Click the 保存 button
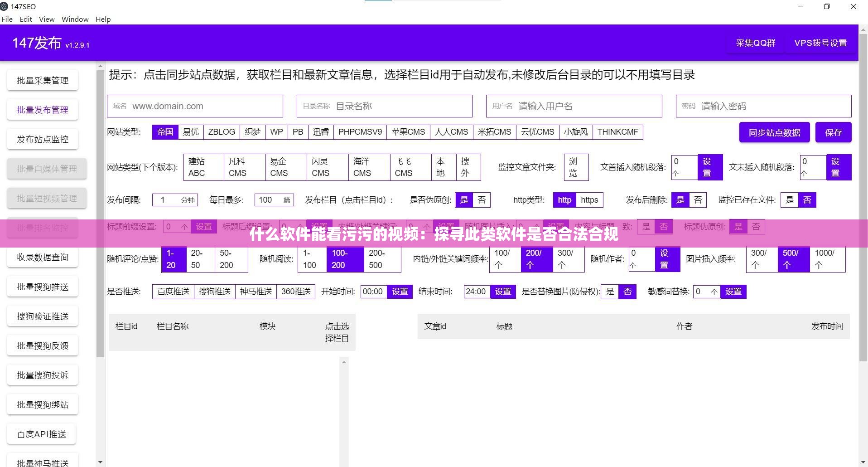The image size is (868, 467). pos(833,132)
